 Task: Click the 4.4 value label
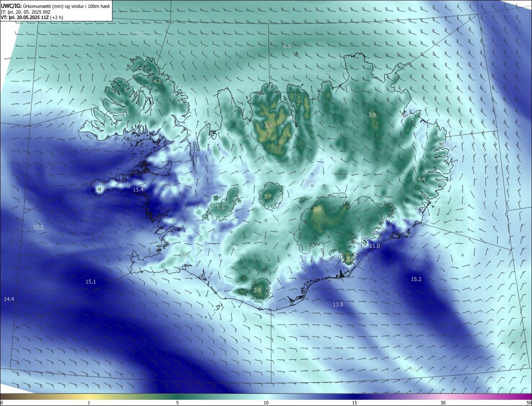pyautogui.click(x=421, y=179)
